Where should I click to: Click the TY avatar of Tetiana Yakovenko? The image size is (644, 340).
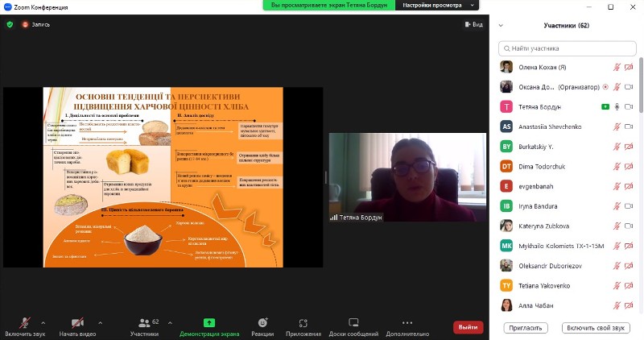[x=506, y=286]
